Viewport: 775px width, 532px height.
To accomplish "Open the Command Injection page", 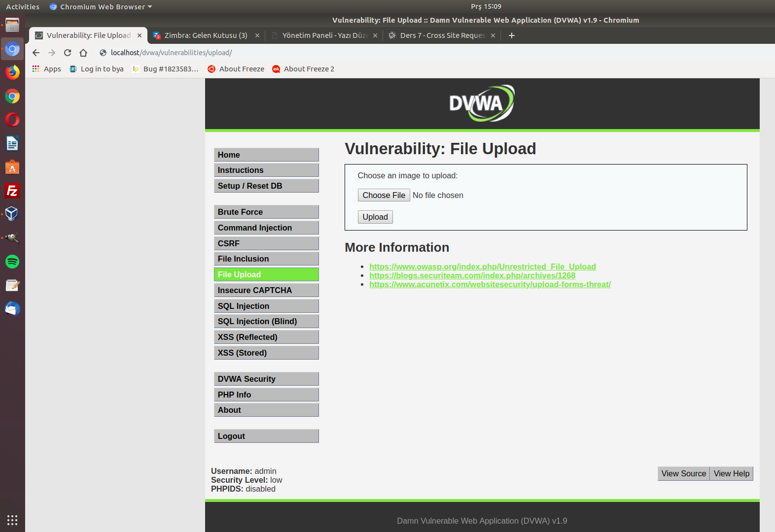I will (x=266, y=228).
